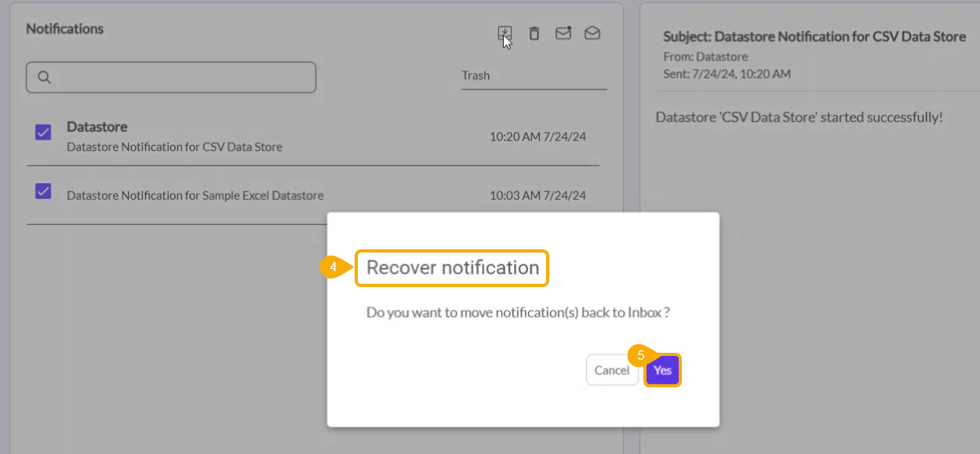
Task: Click the orange step 5 badge
Action: pos(640,355)
